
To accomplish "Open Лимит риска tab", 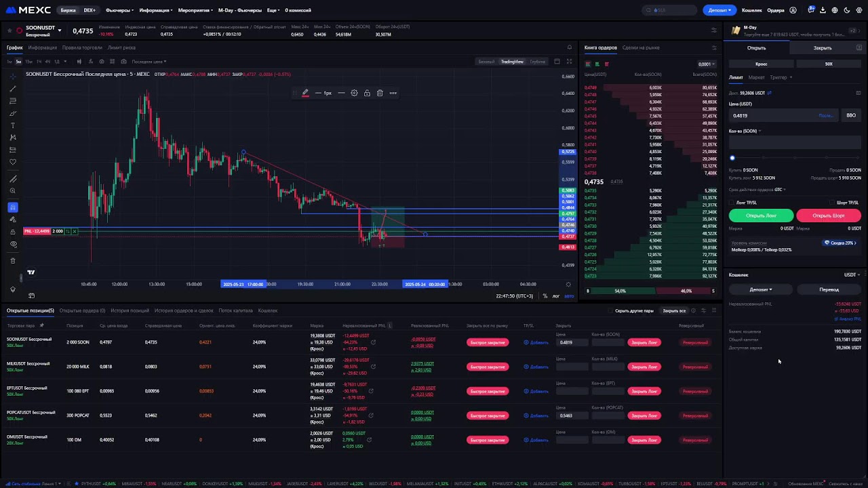I will [x=121, y=47].
